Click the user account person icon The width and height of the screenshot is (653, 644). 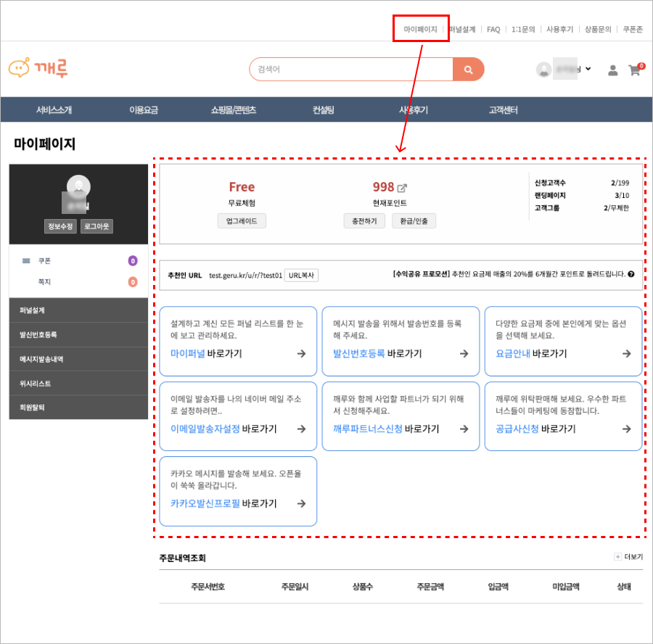pyautogui.click(x=612, y=70)
